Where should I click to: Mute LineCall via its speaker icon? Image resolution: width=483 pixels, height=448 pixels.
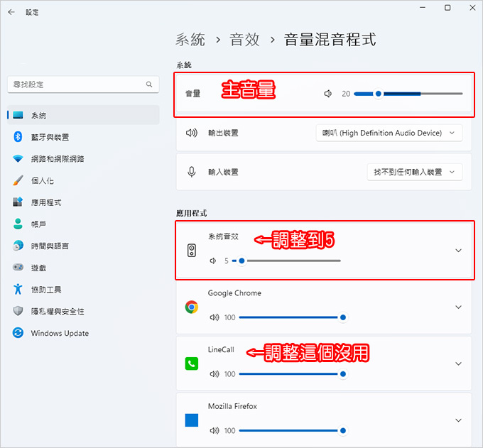point(214,373)
